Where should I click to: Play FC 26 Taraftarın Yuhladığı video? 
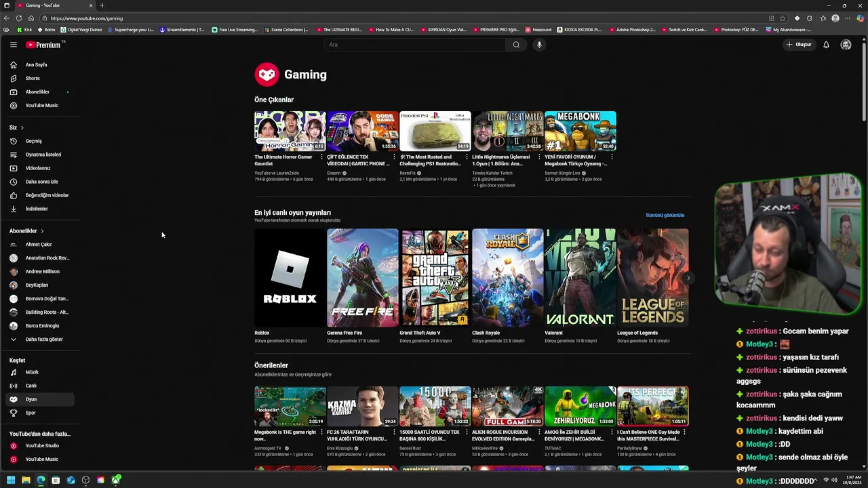[x=362, y=406]
